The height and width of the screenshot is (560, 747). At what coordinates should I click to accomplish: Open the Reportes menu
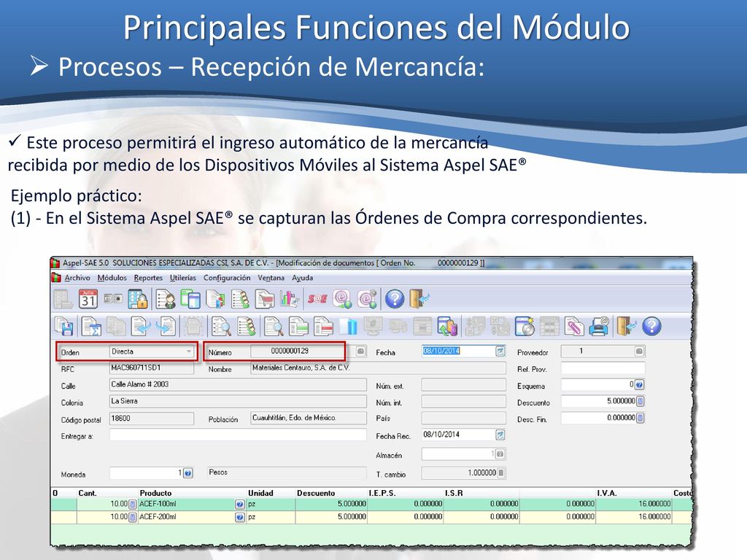tap(148, 278)
